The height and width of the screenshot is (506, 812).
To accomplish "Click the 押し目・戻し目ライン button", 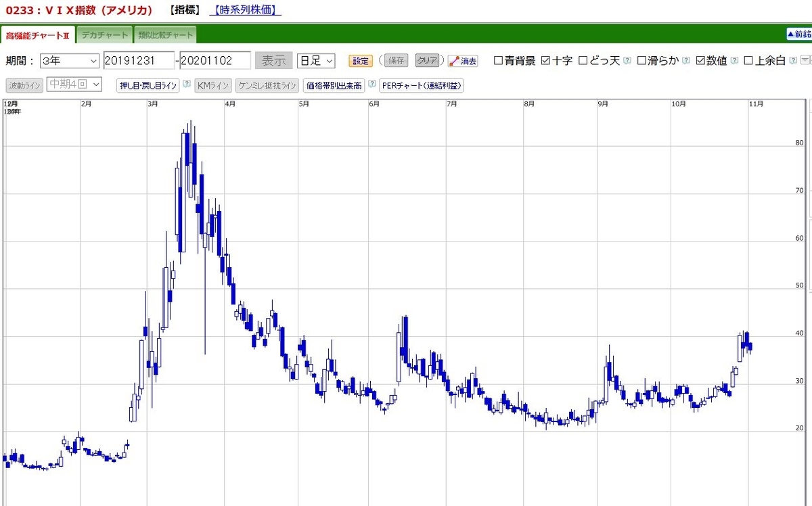I will 148,85.
